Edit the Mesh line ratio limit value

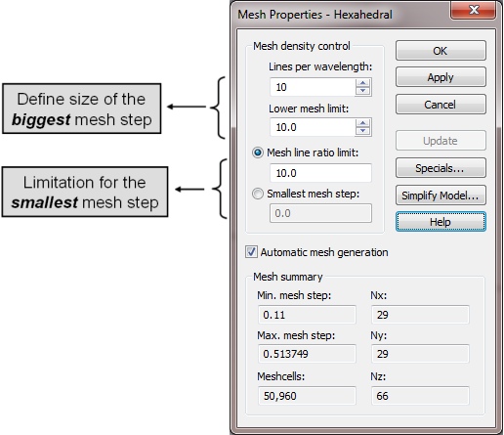(320, 173)
